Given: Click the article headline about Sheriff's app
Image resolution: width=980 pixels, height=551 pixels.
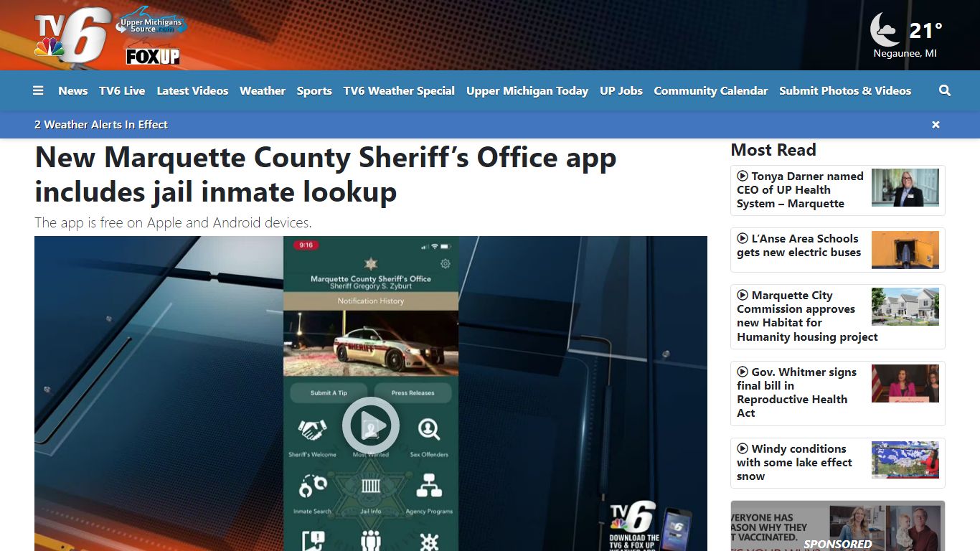Looking at the screenshot, I should click(326, 174).
